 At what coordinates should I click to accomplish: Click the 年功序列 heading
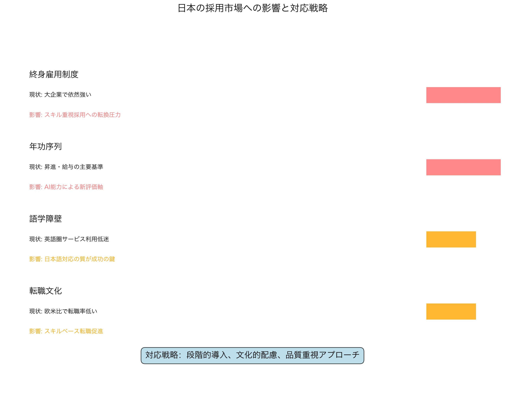[45, 147]
